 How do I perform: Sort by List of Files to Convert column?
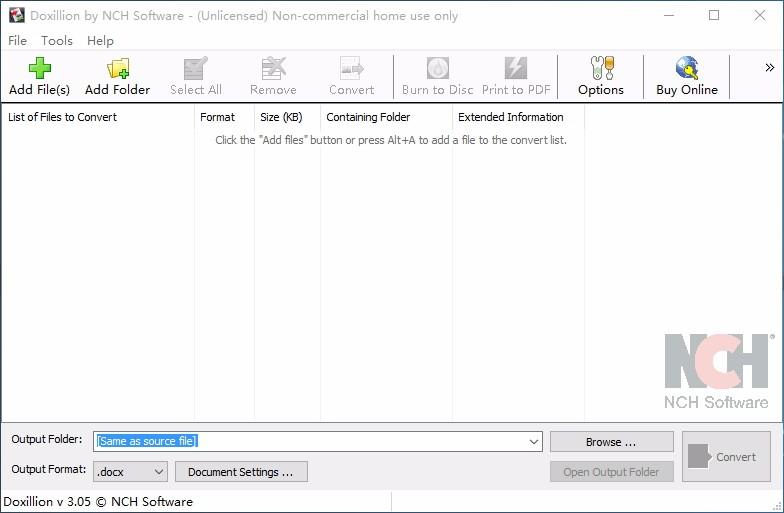click(98, 117)
